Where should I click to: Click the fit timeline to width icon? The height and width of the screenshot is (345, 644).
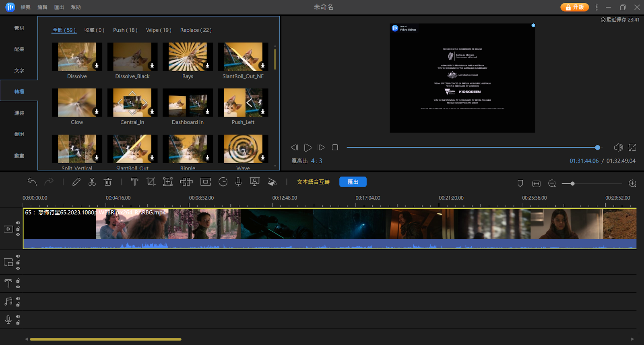click(x=536, y=183)
